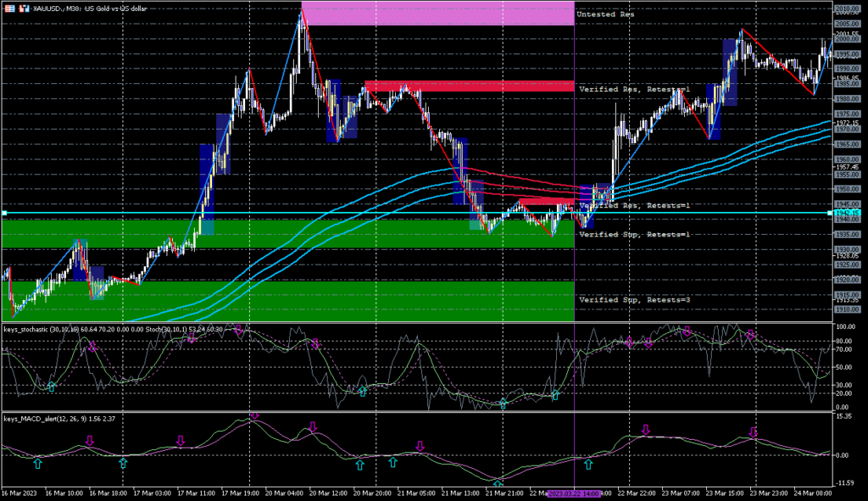Click the purple 2023.03.22 14:00 date marker
The width and height of the screenshot is (868, 501).
(576, 493)
